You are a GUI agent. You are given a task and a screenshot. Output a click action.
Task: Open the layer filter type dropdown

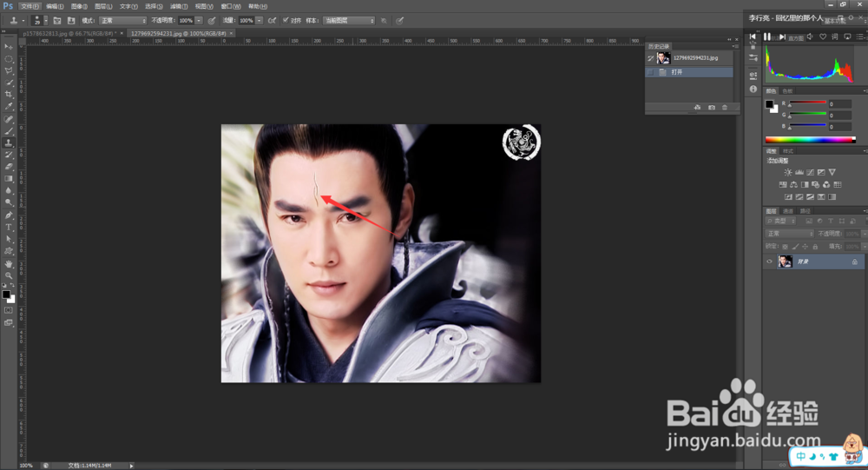[x=780, y=222]
